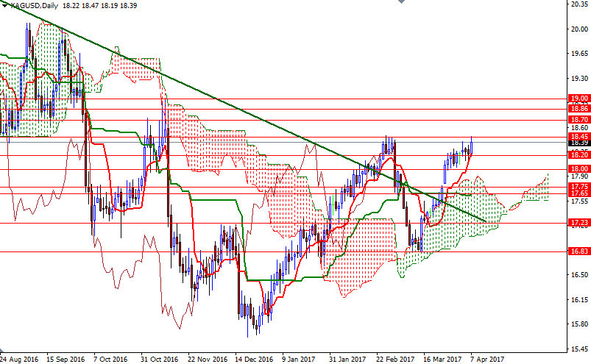
Task: Click the 16.15 value on price scale
Action: [580, 299]
